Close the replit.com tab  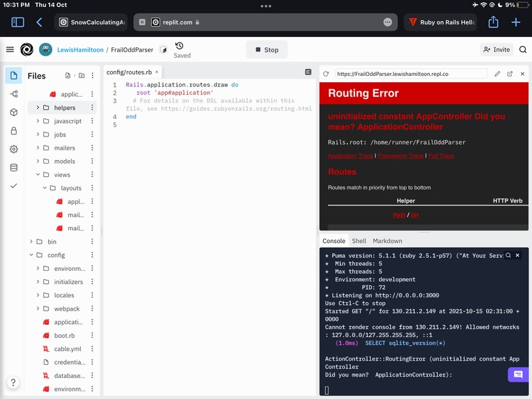point(142,22)
